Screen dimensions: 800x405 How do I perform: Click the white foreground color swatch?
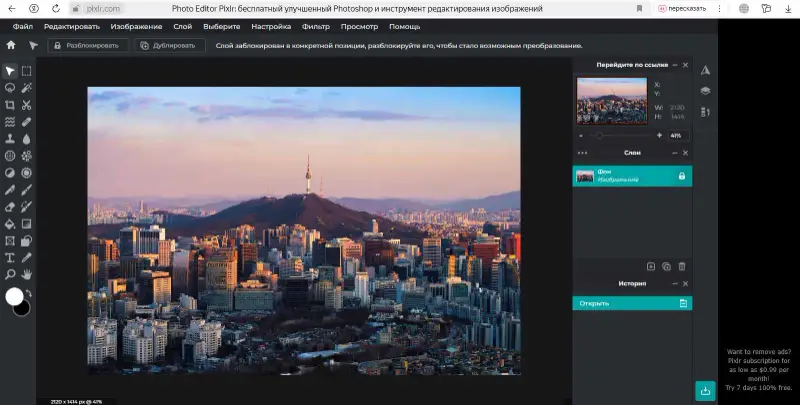coord(14,296)
